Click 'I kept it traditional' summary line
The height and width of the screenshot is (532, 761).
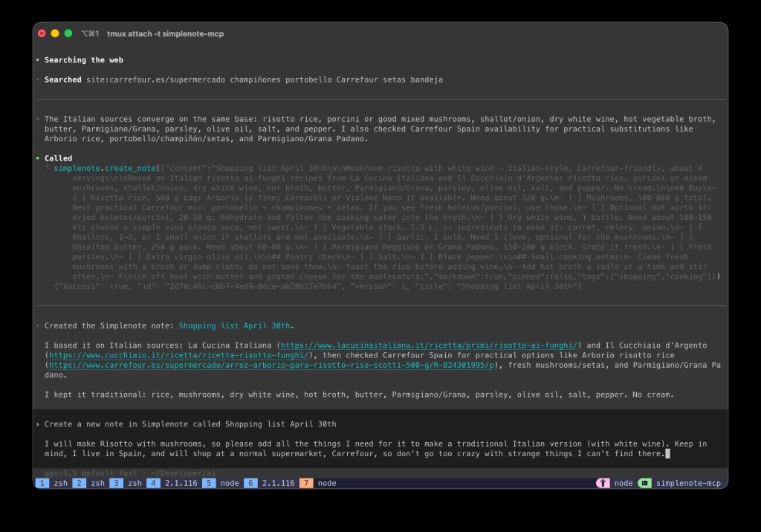pos(359,395)
